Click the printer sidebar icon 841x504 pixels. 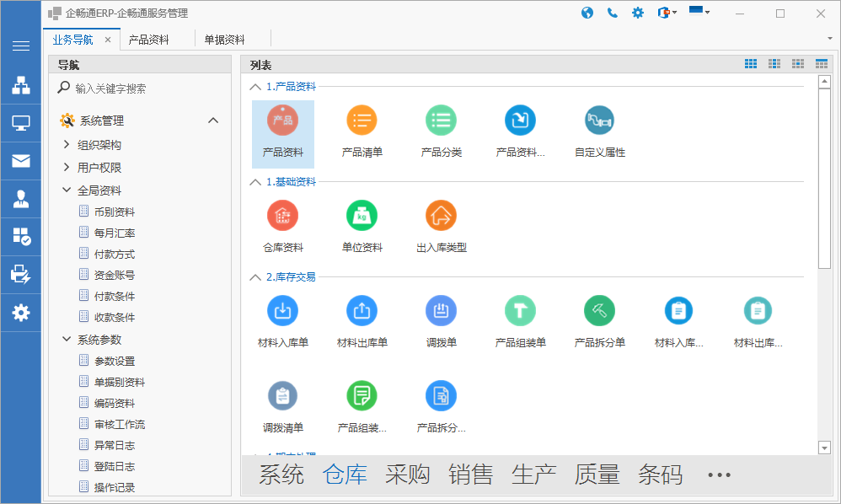tap(21, 275)
